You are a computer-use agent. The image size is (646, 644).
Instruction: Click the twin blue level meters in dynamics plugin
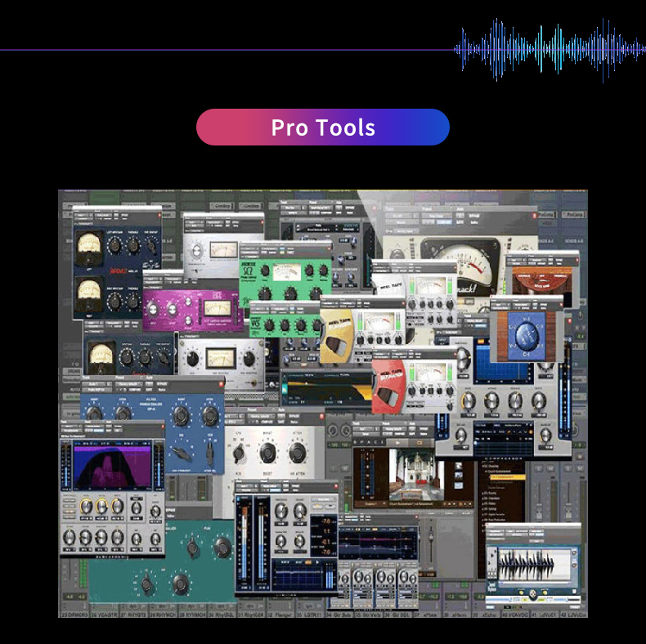point(252,542)
